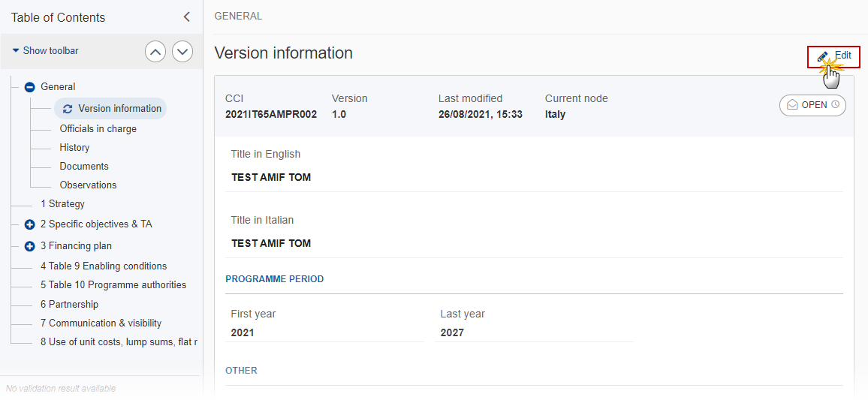Select the Observations item
This screenshot has width=868, height=400.
(x=88, y=185)
